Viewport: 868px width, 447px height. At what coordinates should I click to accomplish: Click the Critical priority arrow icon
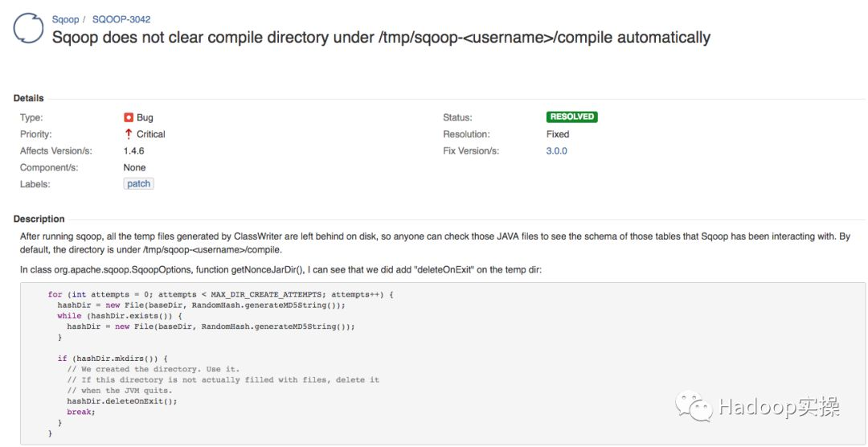(x=129, y=134)
